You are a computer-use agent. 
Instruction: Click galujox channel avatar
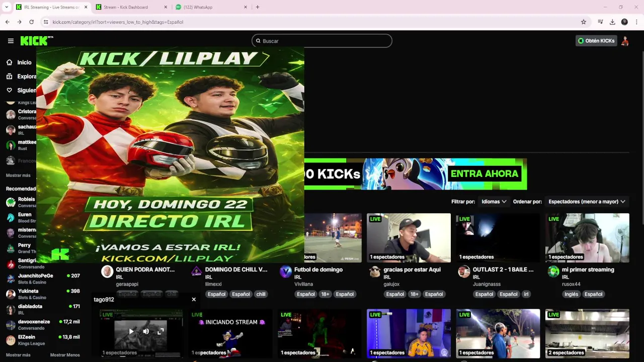click(375, 272)
